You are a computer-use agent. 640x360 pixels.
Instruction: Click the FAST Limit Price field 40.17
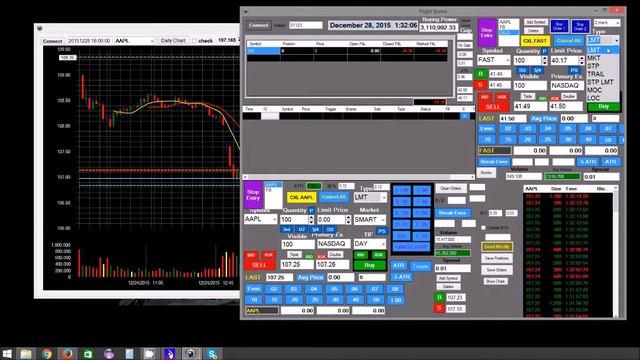point(564,60)
